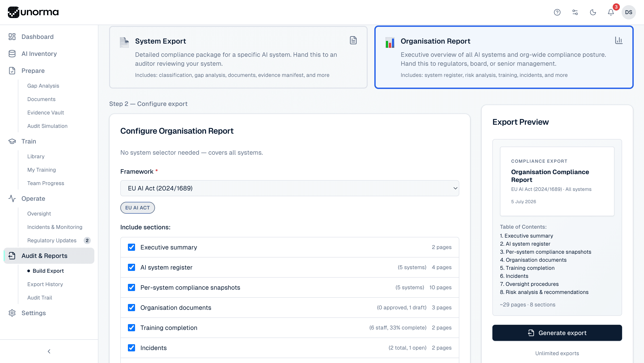Image resolution: width=644 pixels, height=363 pixels.
Task: Click the compliance export preview thumbnail
Action: click(557, 181)
